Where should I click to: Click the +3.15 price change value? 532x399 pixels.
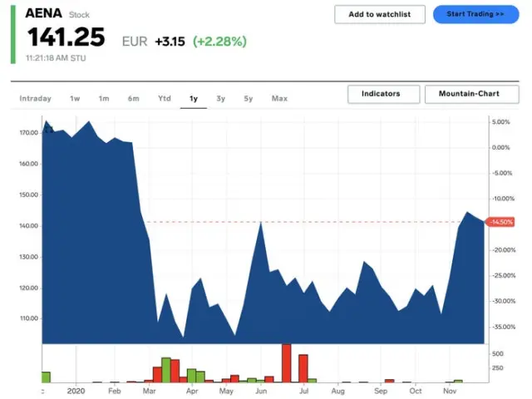click(x=170, y=42)
